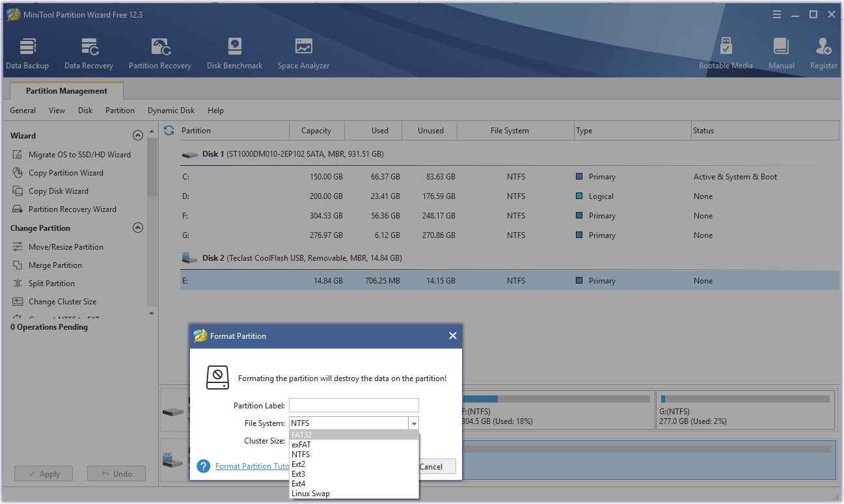Sort by the File System column header
This screenshot has width=844, height=504.
pyautogui.click(x=516, y=130)
